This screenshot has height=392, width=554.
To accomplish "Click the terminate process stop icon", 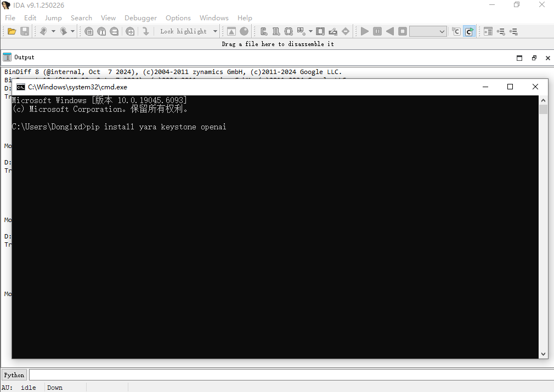I will click(403, 32).
